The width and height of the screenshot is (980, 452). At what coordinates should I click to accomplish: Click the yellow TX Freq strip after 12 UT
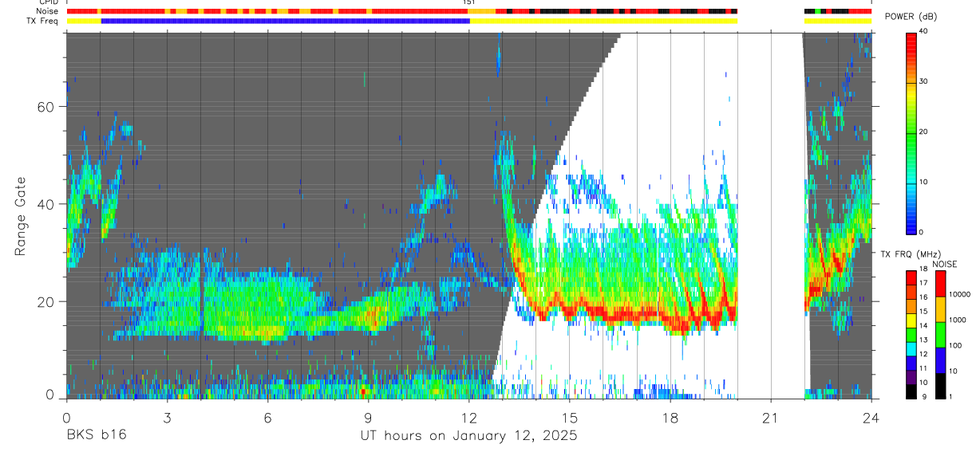[604, 21]
